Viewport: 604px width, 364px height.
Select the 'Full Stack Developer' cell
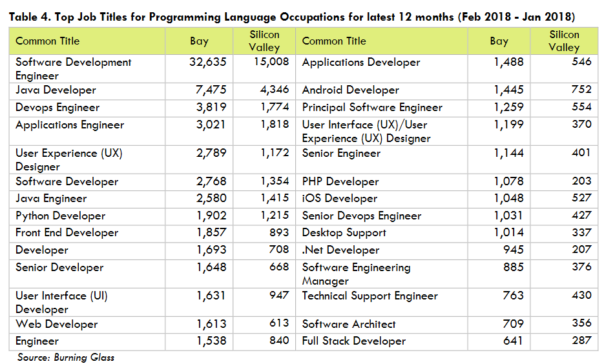(354, 341)
